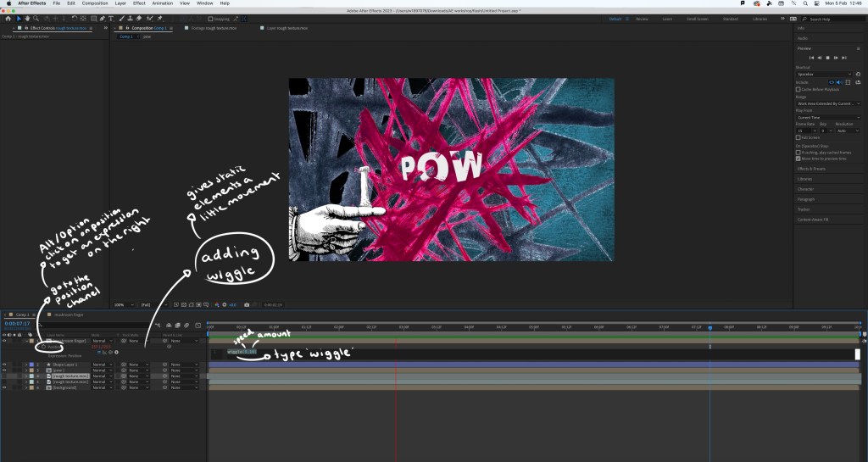Open the viewer magnification 100% dropdown
Screen dimensions: 868x462
[121, 304]
